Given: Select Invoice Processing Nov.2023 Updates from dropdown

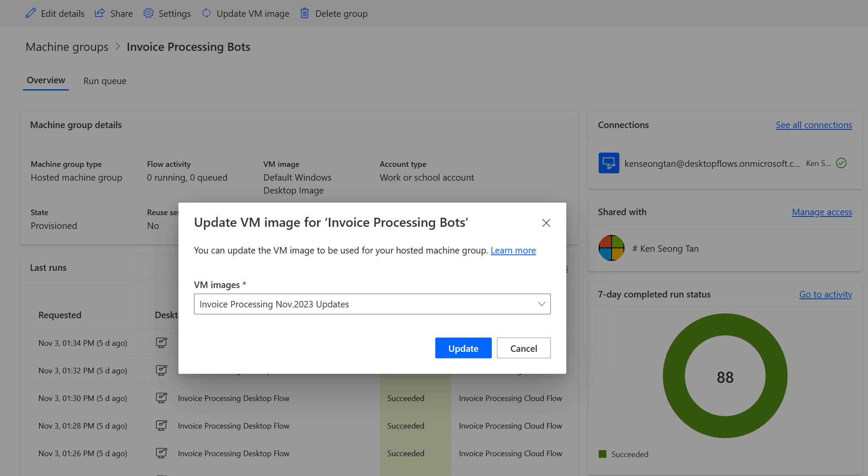Looking at the screenshot, I should click(372, 304).
